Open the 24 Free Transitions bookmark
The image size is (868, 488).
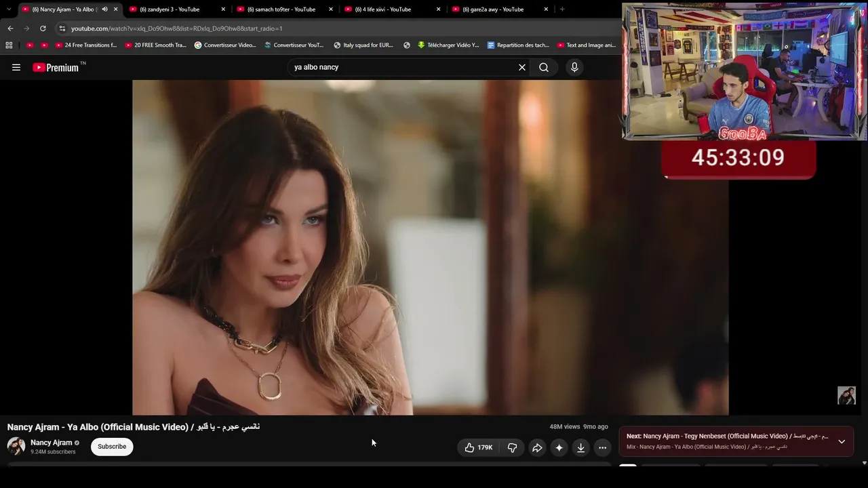(85, 45)
